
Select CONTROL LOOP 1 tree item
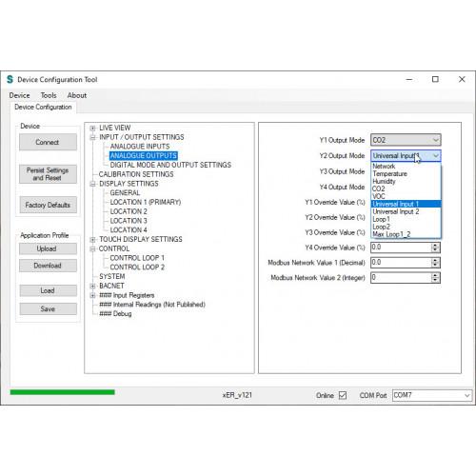pos(137,258)
